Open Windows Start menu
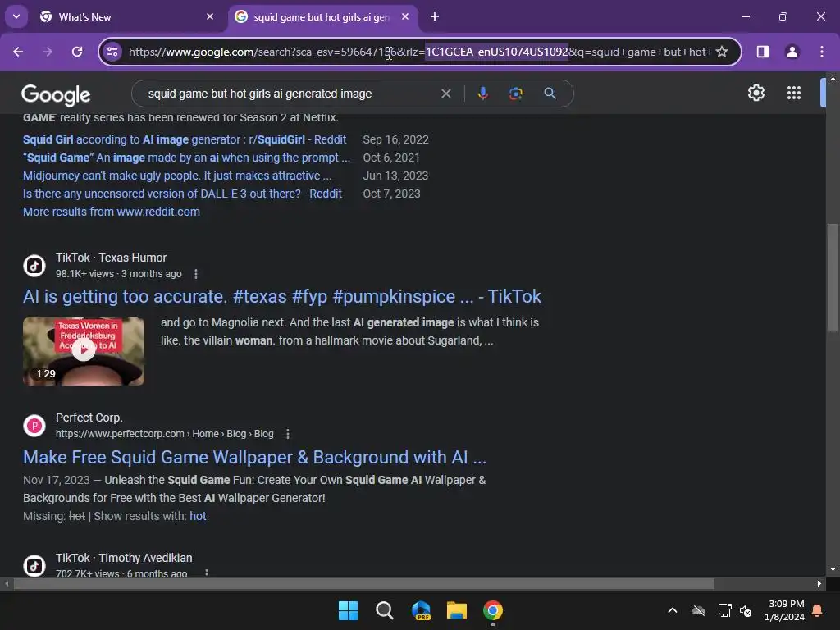840x630 pixels. point(348,610)
